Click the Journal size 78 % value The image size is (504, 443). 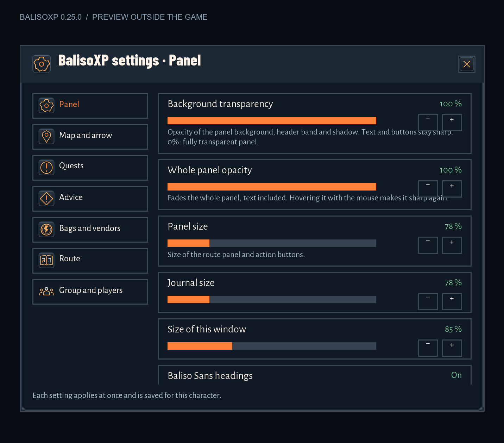coord(453,283)
